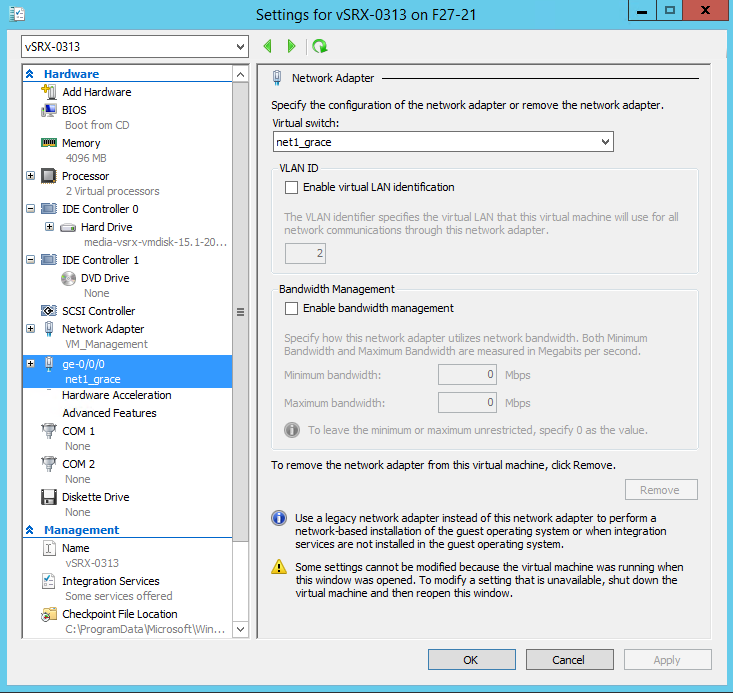Click the blue info icon near legacy adapter note
Screen dimensions: 733x693
[279, 518]
